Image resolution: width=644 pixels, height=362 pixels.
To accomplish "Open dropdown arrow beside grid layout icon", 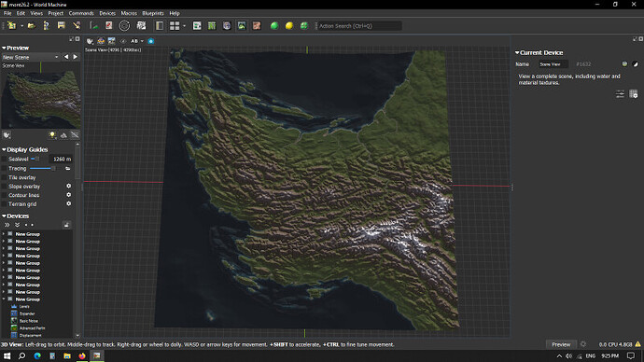I will point(185,26).
